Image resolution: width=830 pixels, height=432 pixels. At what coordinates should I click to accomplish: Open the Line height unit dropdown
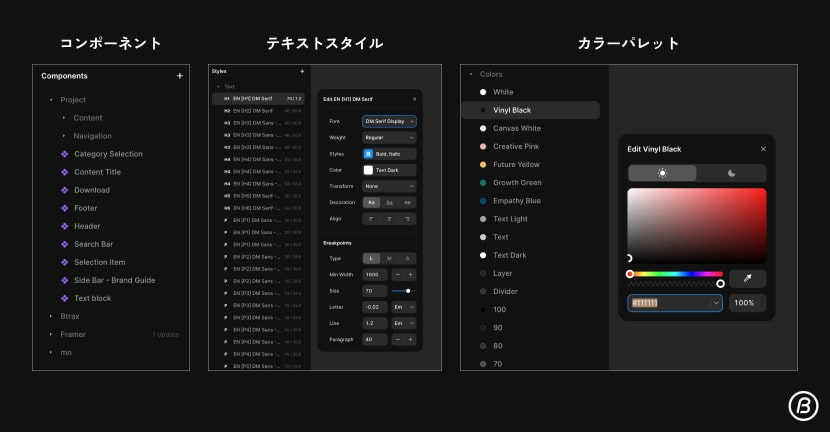coord(404,323)
